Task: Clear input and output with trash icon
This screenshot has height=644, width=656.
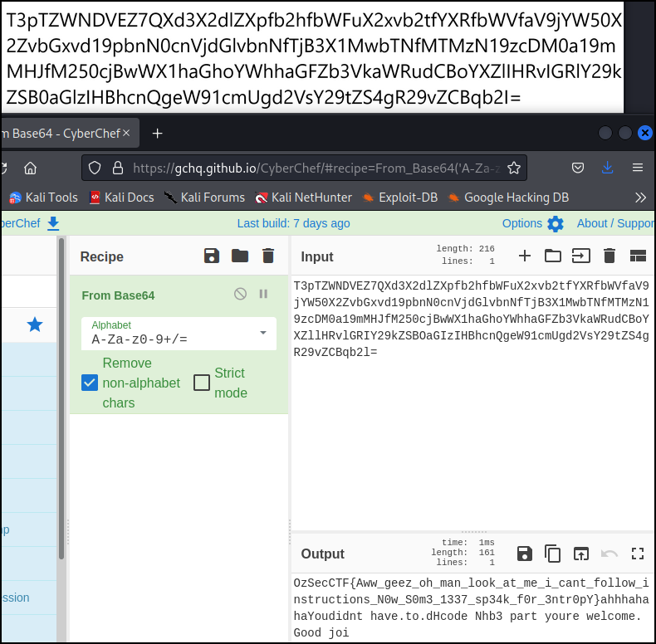Action: click(609, 256)
